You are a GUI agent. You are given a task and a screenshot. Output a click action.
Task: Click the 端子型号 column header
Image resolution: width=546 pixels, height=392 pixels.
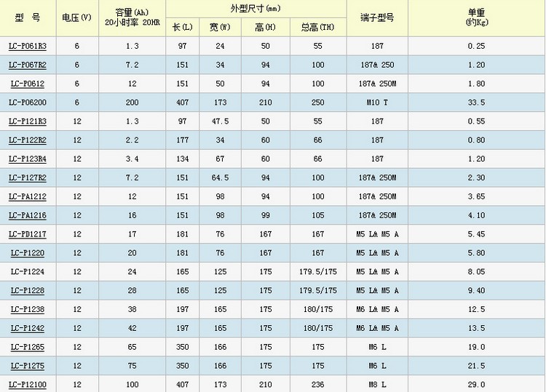click(377, 17)
